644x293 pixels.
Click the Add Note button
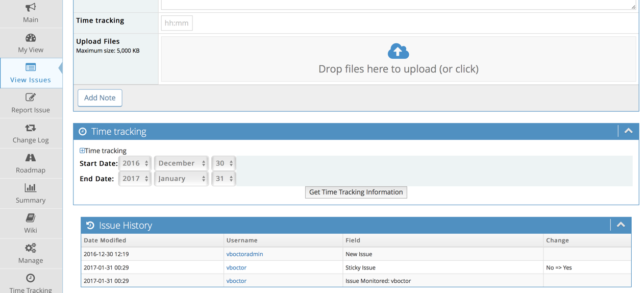pyautogui.click(x=100, y=97)
